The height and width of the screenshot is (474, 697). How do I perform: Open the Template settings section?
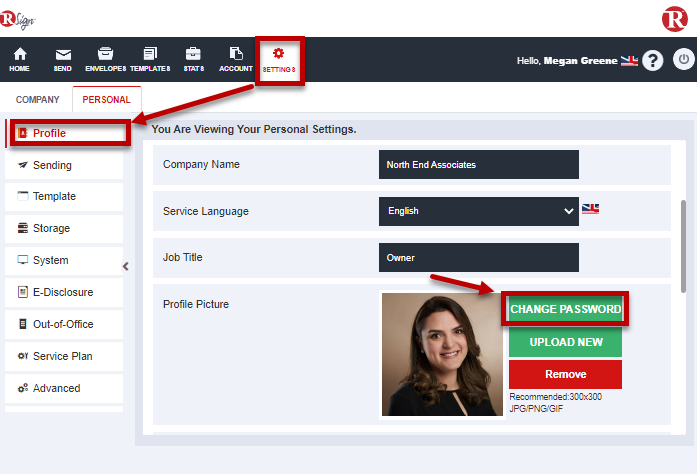[64, 196]
